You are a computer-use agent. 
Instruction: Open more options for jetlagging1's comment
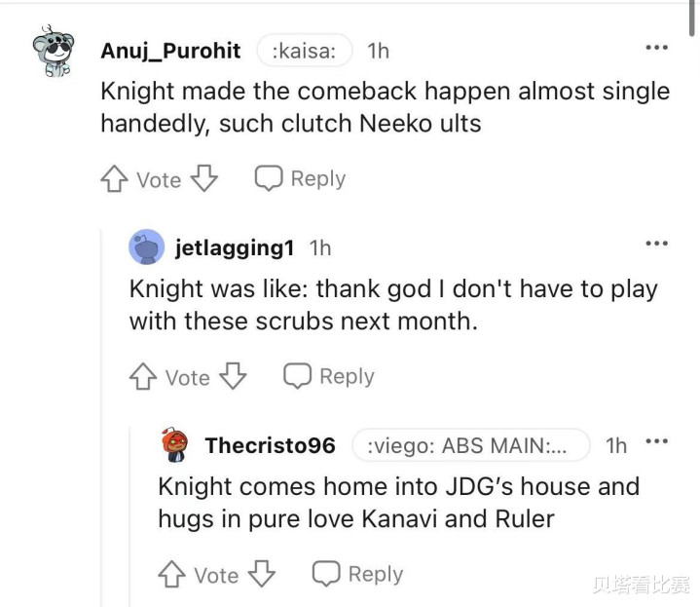tap(657, 244)
